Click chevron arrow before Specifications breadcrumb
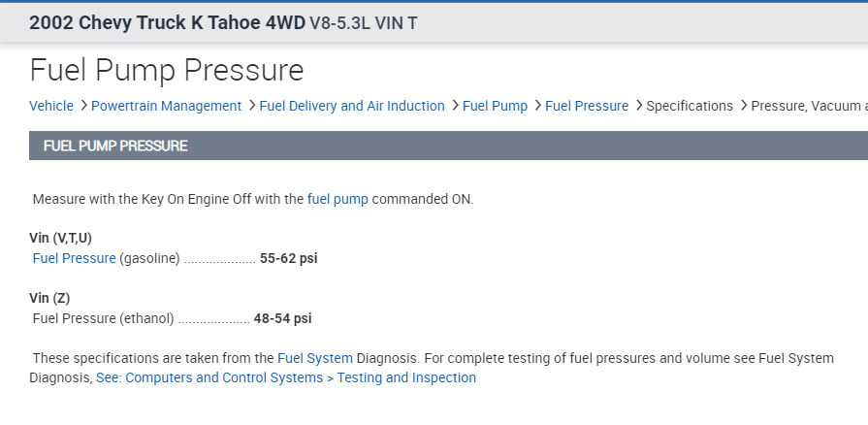This screenshot has width=868, height=425. click(x=638, y=106)
